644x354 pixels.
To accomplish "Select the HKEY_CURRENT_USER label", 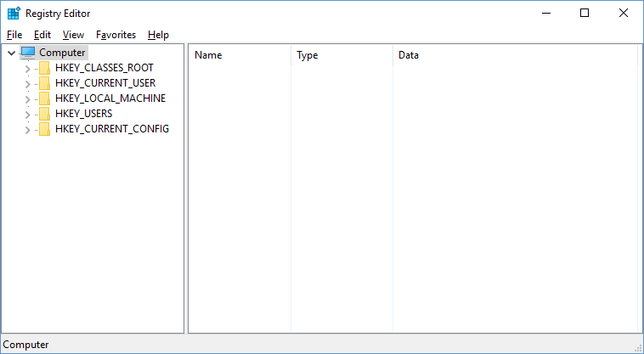I will 105,83.
